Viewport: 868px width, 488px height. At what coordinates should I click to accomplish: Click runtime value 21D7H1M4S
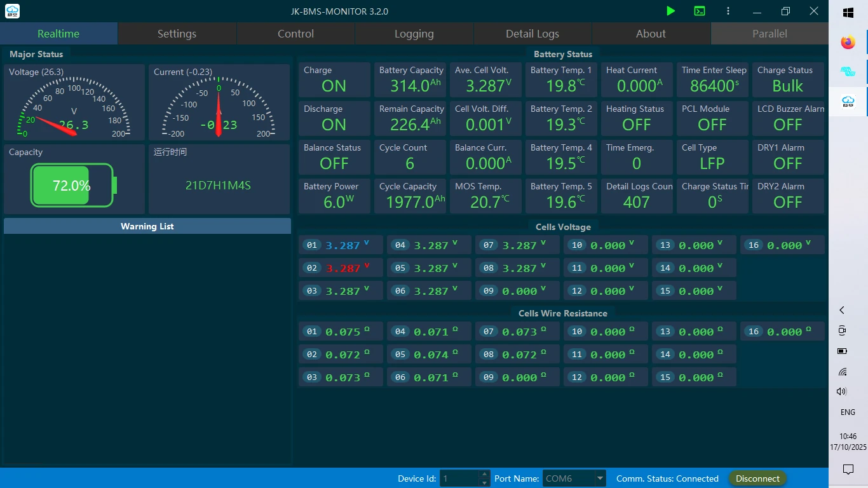coord(218,186)
